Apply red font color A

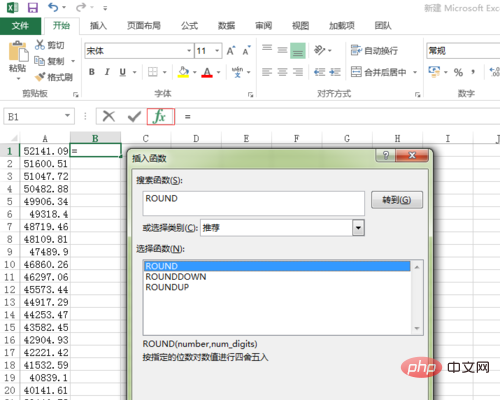tap(207, 72)
